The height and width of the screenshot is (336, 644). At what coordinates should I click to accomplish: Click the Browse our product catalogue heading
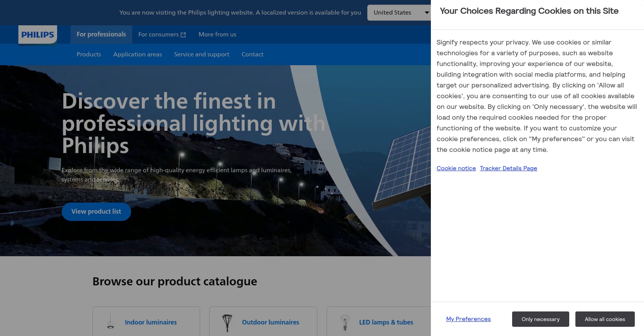[175, 282]
